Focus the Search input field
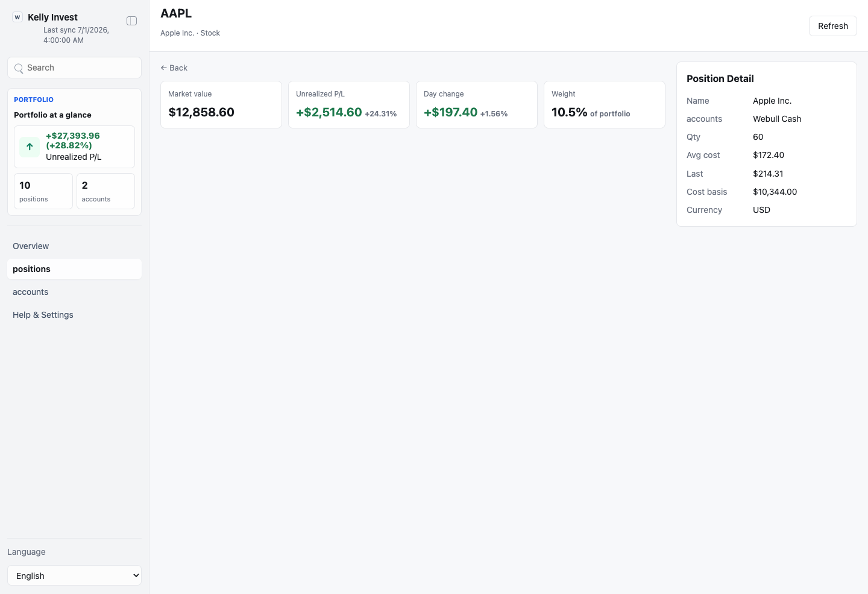 (x=74, y=68)
